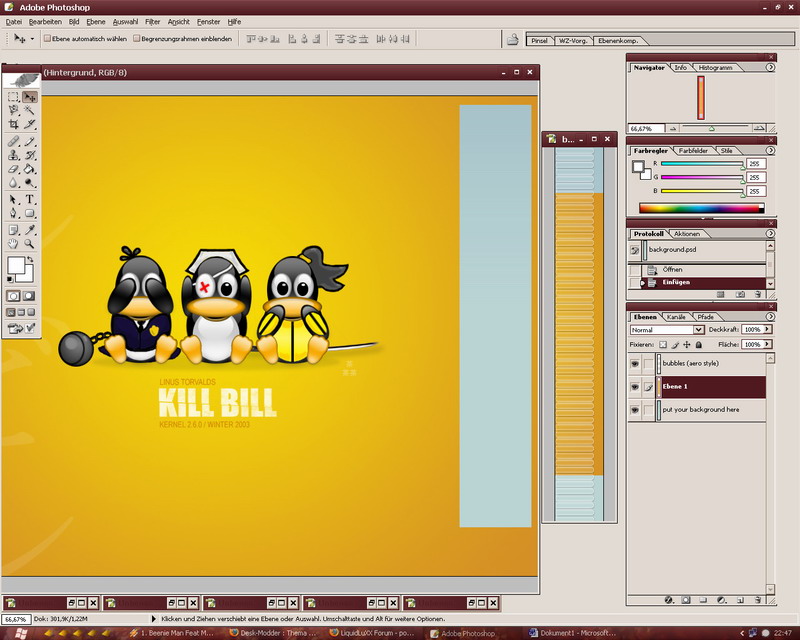The height and width of the screenshot is (640, 800).
Task: Switch to Quick Mask mode
Action: [x=29, y=296]
